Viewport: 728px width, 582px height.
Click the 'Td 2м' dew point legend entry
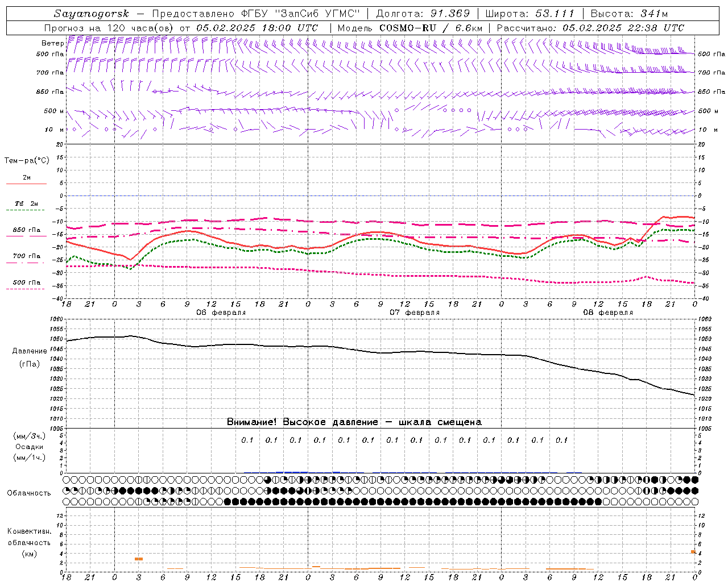(26, 203)
